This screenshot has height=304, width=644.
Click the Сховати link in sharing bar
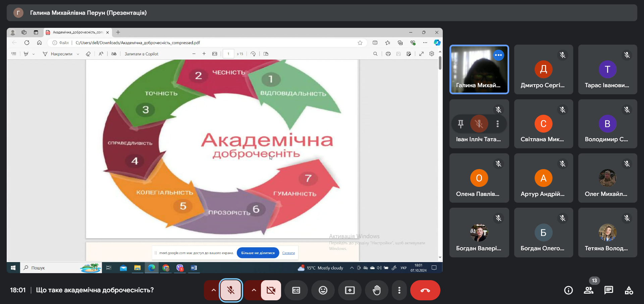pos(288,253)
